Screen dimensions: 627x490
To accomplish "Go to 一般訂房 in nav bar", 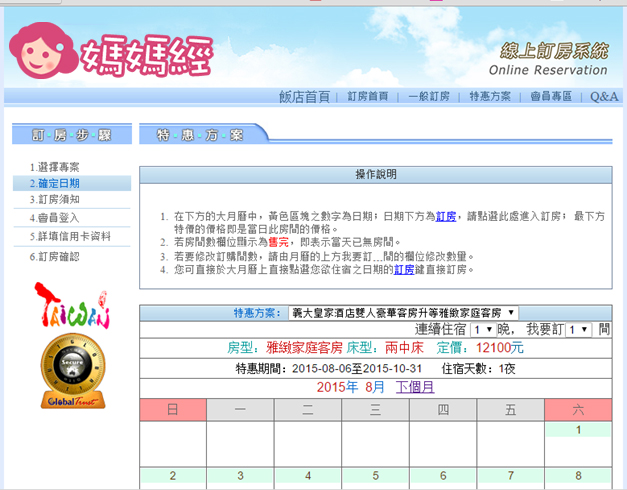I will coord(429,96).
